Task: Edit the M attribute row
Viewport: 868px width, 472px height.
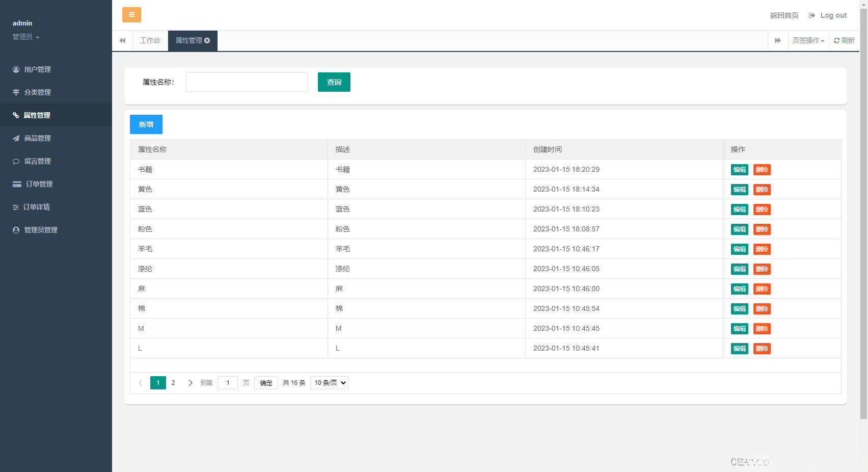Action: 740,329
